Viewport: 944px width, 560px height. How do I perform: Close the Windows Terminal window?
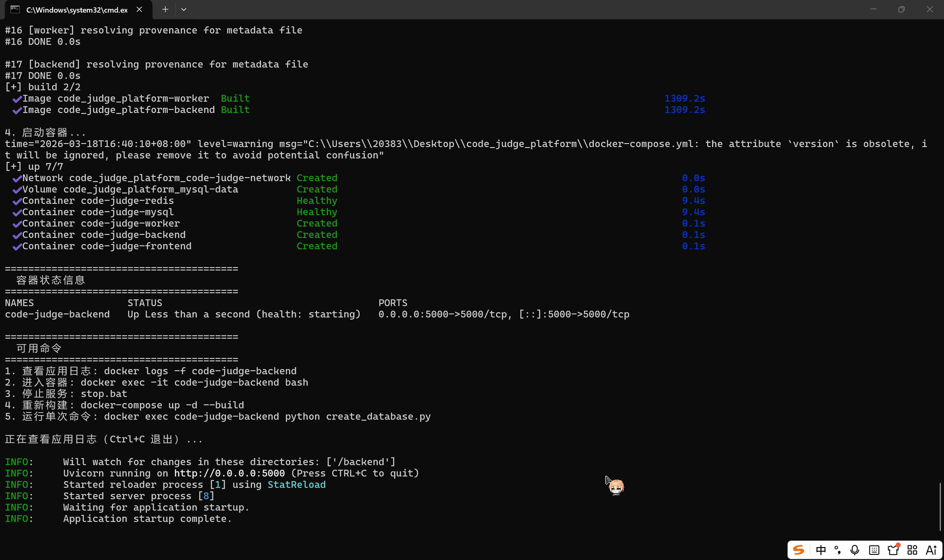click(x=930, y=10)
